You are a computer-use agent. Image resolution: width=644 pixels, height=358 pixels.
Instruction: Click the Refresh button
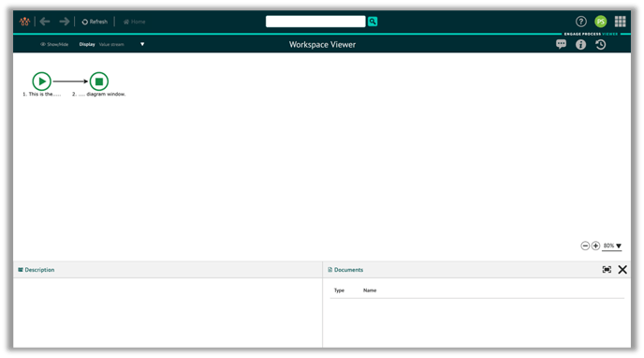[95, 22]
